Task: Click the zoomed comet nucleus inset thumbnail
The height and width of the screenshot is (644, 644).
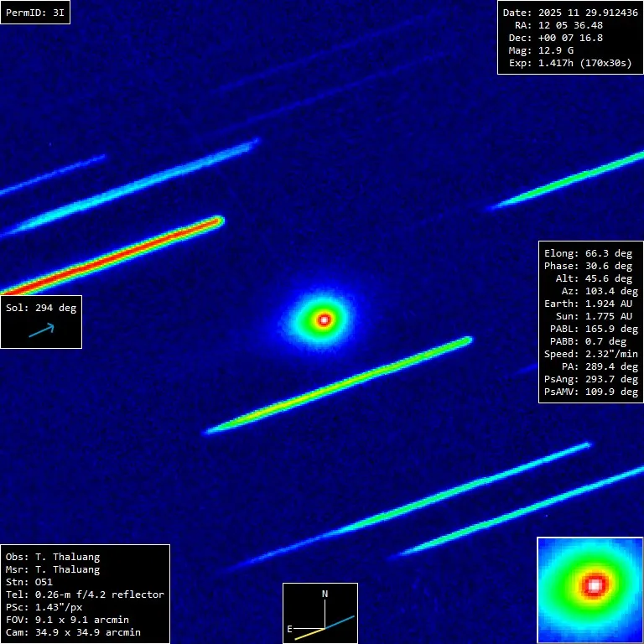Action: point(589,590)
